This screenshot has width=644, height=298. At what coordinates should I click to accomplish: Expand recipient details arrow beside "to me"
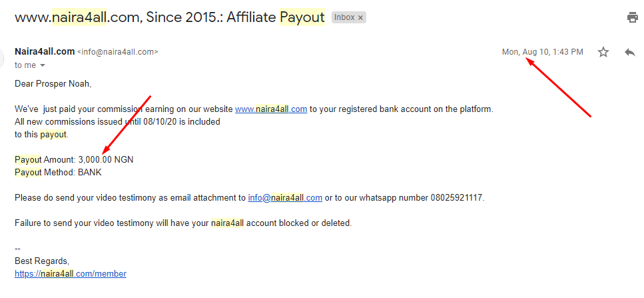click(43, 65)
